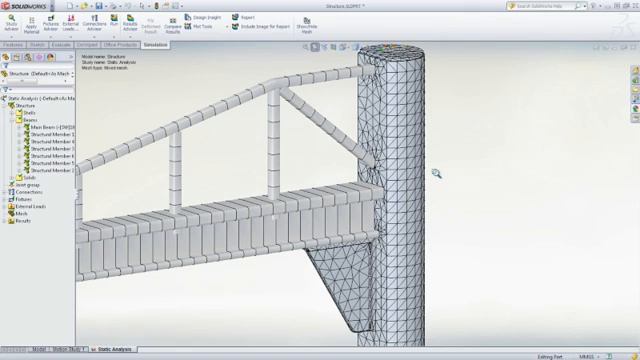Open Plot Tools

tap(199, 26)
